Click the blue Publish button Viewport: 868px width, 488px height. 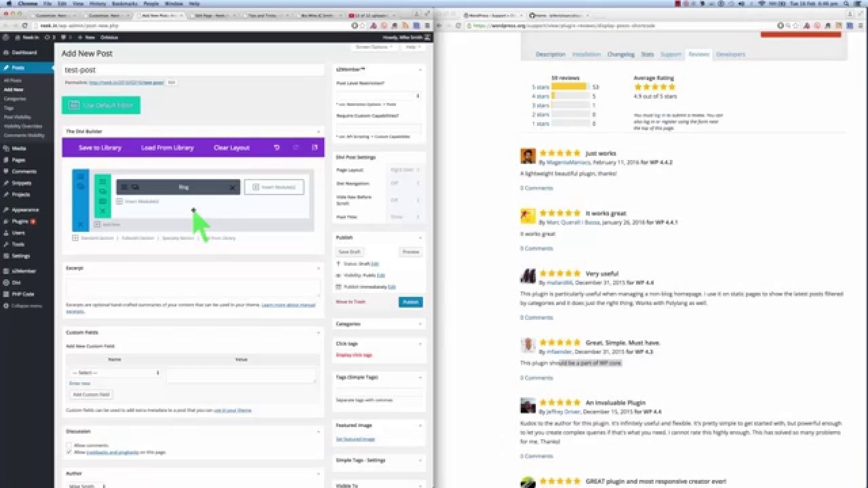point(410,302)
